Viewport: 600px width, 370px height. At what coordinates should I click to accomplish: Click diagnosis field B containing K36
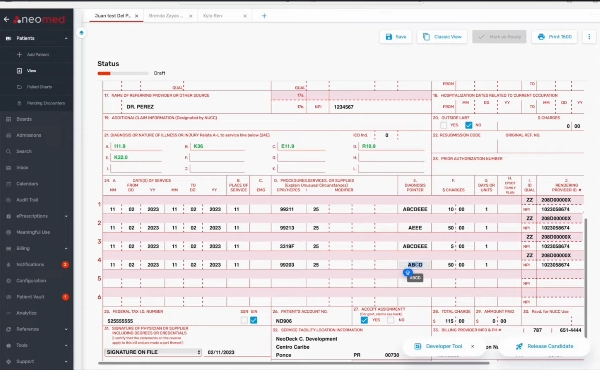[x=217, y=146]
